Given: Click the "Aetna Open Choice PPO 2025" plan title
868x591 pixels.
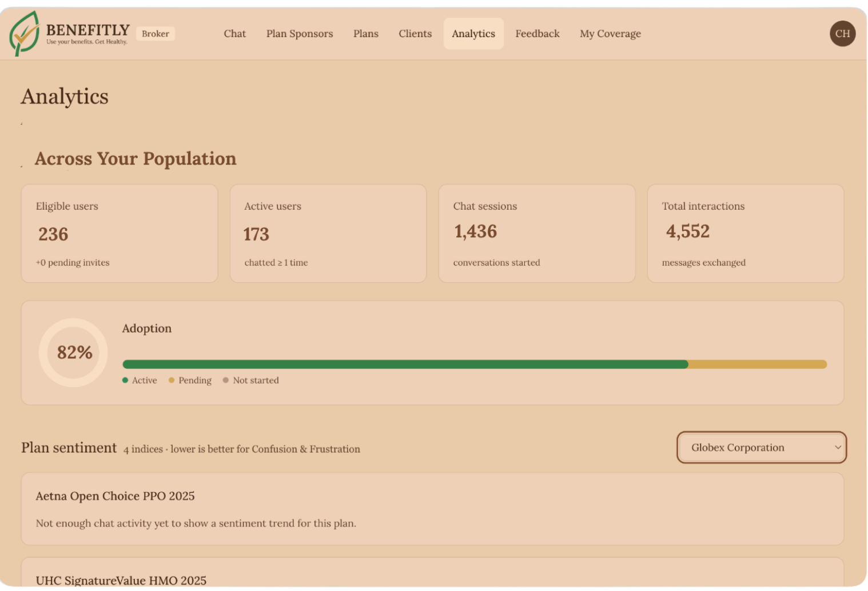Looking at the screenshot, I should click(115, 496).
